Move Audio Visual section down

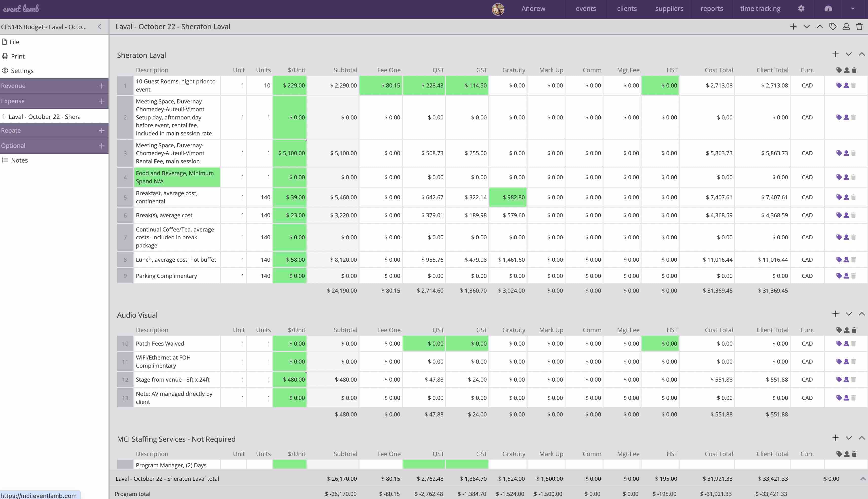[x=848, y=314]
